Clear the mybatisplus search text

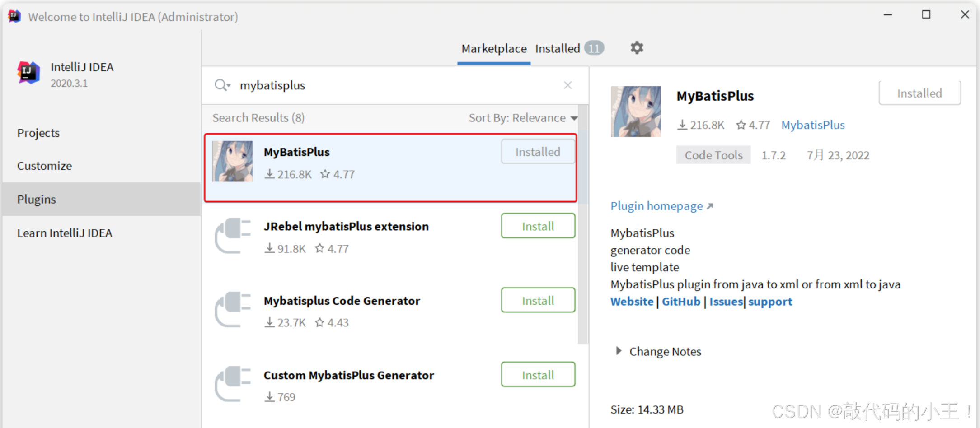[568, 85]
